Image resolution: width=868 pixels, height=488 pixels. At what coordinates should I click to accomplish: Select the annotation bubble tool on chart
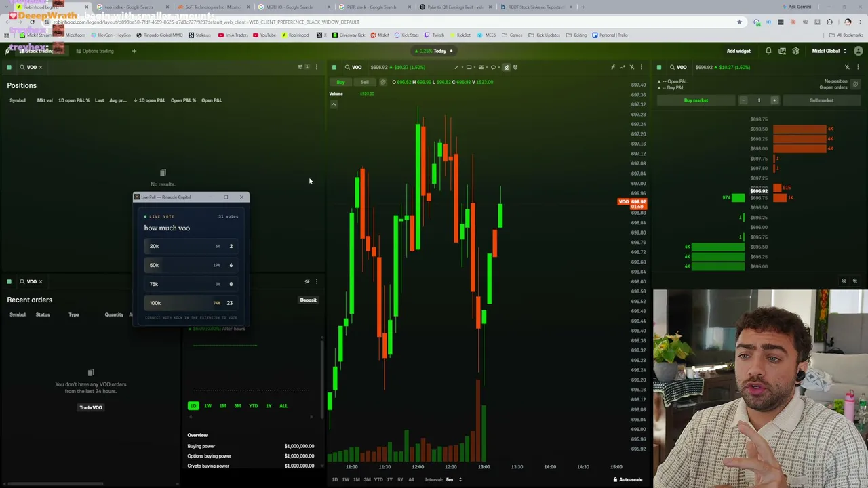(x=494, y=67)
